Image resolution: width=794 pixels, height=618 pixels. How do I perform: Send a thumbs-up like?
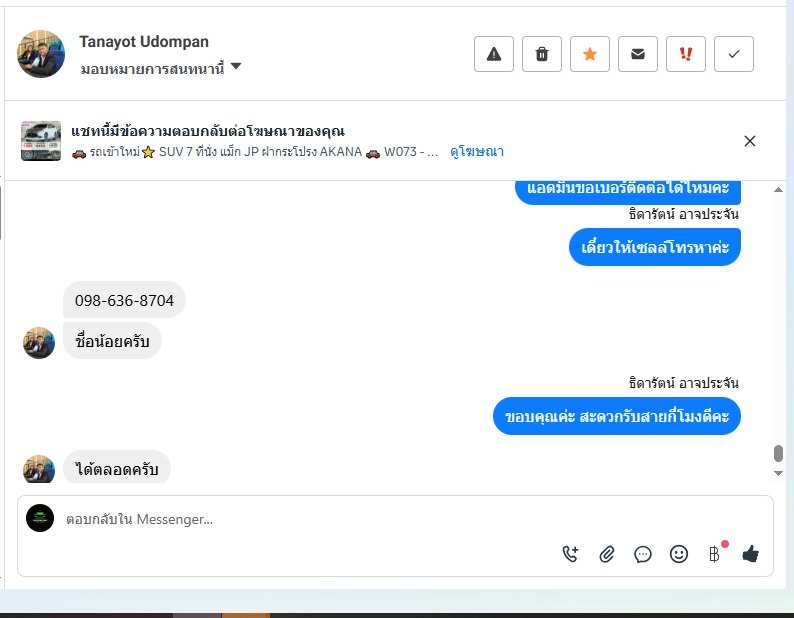tap(750, 554)
